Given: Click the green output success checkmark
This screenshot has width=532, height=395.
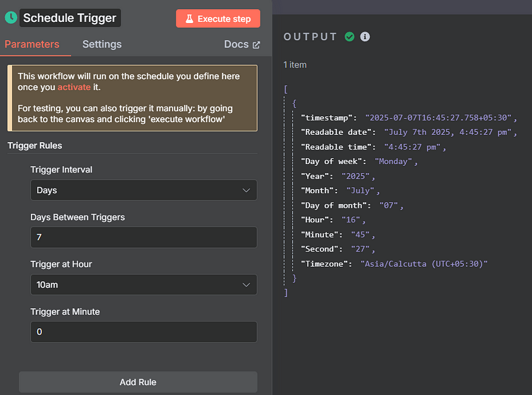Looking at the screenshot, I should [350, 36].
